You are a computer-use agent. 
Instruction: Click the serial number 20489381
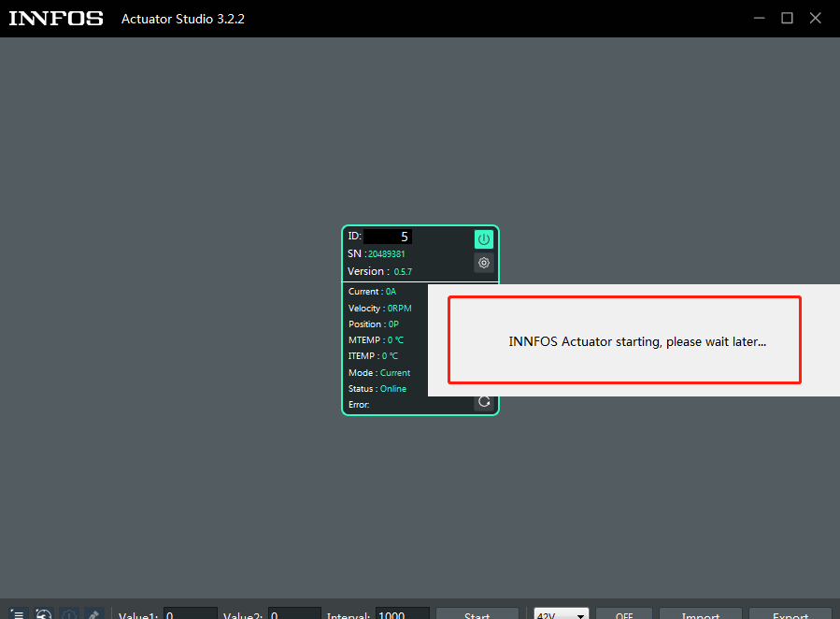(386, 254)
